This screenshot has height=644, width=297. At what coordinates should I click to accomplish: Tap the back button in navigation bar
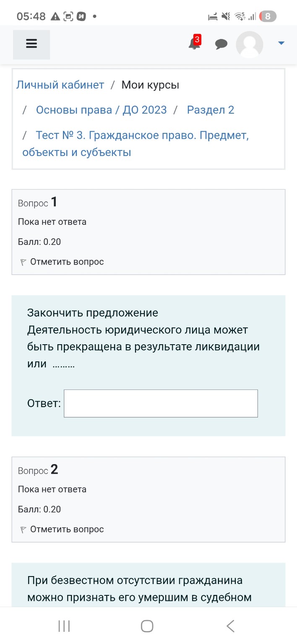[x=230, y=625]
